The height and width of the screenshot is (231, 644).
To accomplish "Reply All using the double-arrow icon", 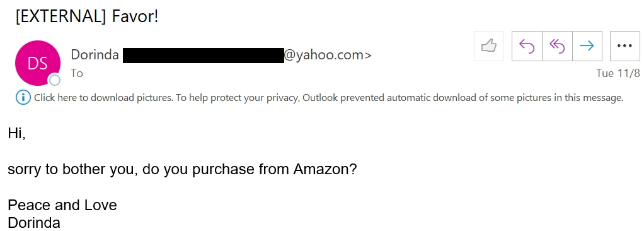I will tap(557, 45).
